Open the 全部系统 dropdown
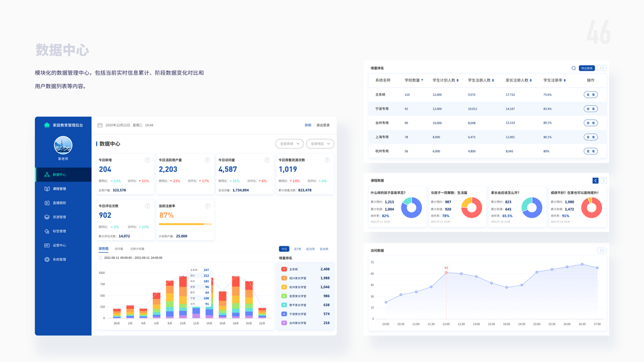Image resolution: width=644 pixels, height=362 pixels. click(290, 144)
